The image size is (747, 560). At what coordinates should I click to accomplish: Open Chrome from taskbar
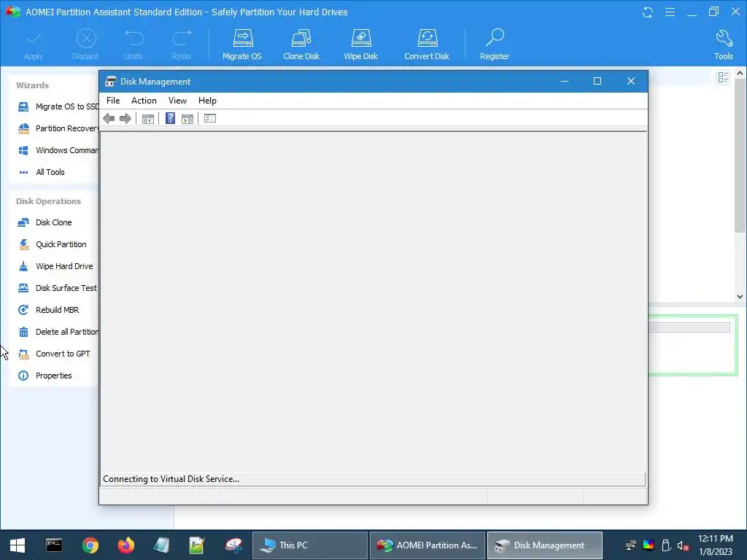point(90,545)
